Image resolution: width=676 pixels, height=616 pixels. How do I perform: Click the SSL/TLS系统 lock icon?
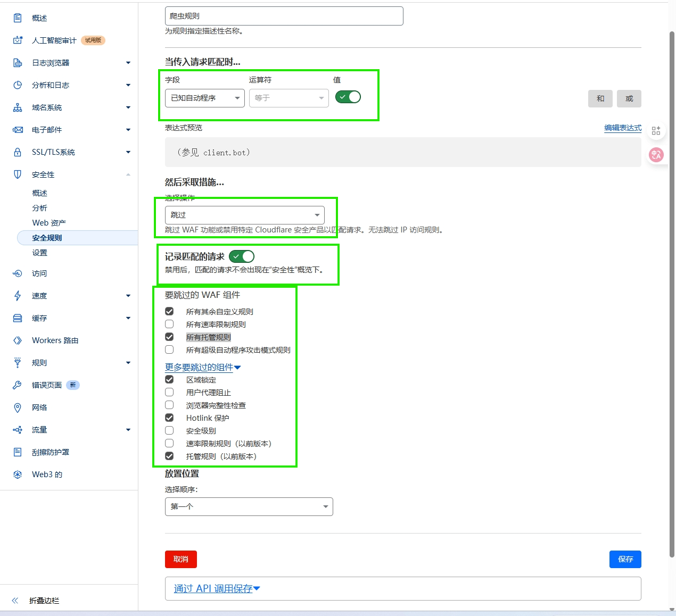[x=18, y=152]
